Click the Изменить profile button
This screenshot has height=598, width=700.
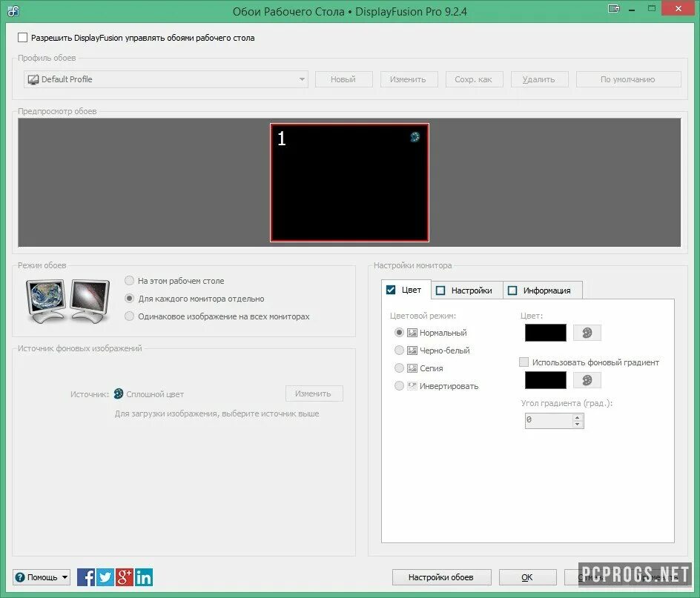click(409, 79)
